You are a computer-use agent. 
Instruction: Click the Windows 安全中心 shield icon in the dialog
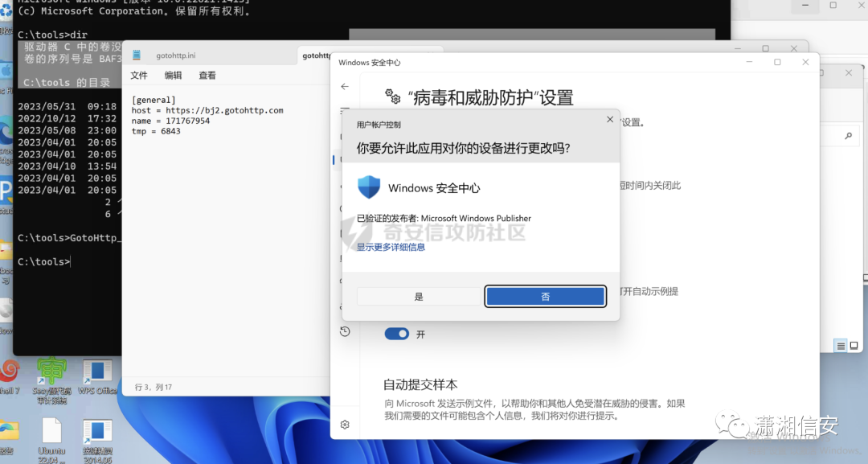point(369,187)
